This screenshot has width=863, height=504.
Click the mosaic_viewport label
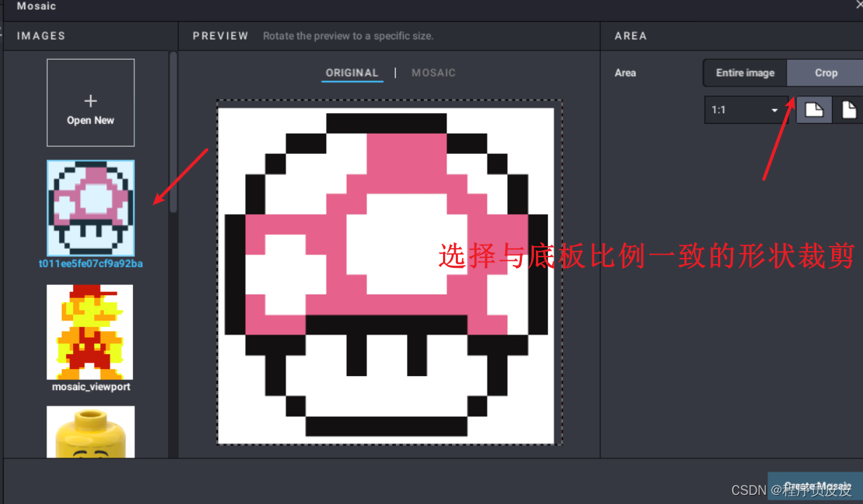(91, 387)
